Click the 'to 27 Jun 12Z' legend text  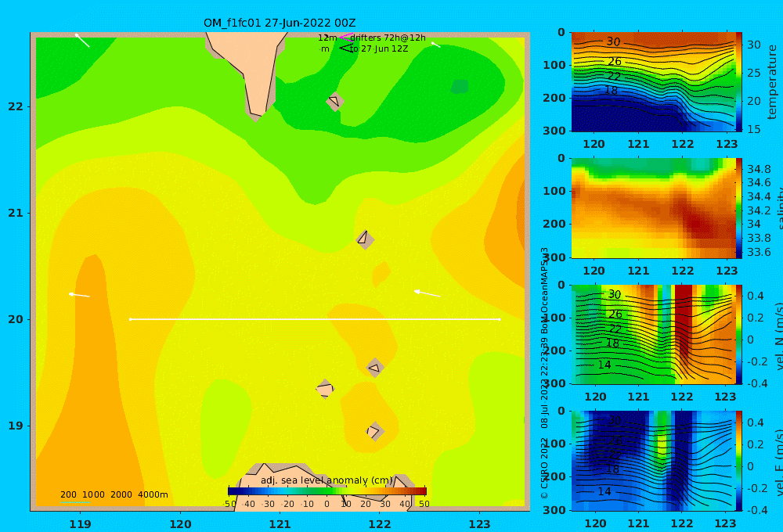click(378, 49)
